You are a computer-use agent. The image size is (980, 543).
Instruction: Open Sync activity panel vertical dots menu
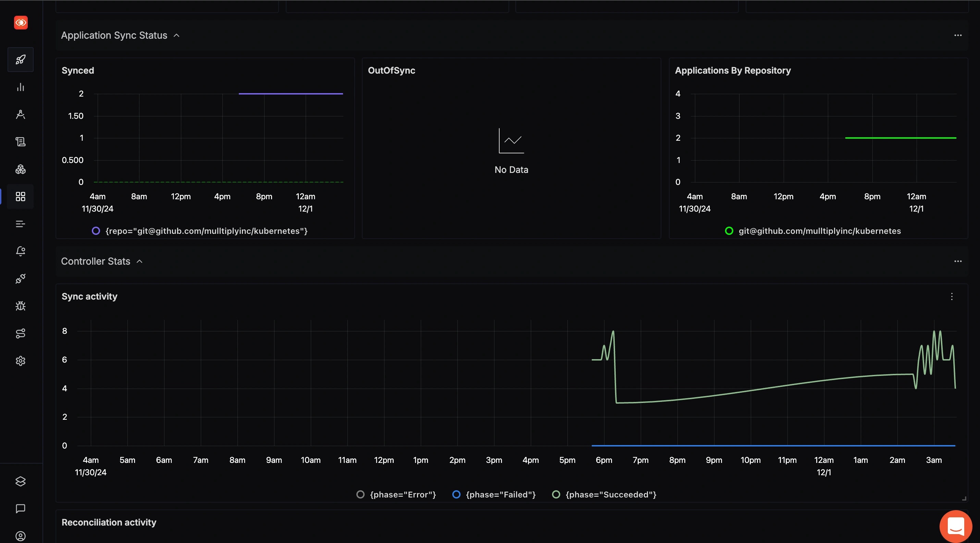click(952, 297)
